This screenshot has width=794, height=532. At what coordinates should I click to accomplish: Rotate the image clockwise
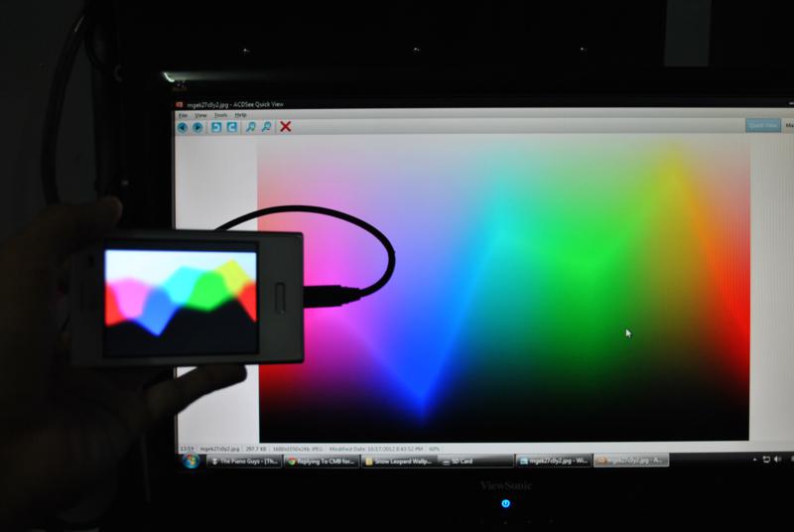tap(232, 127)
